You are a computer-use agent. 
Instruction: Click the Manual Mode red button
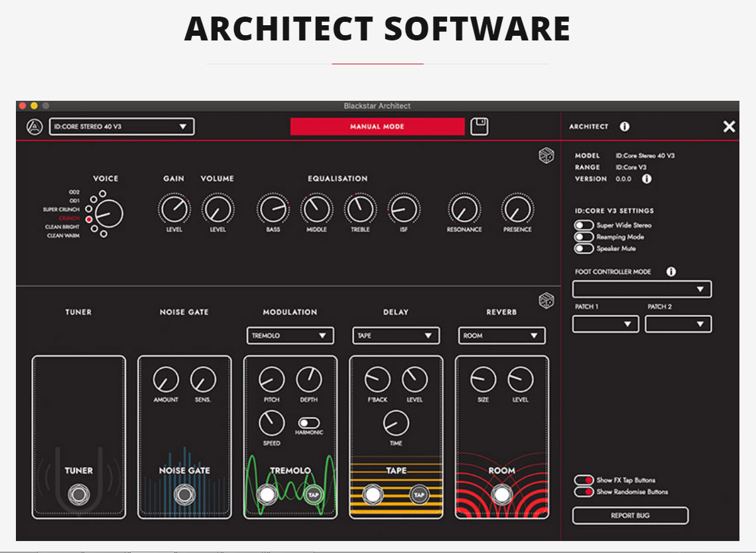(377, 127)
